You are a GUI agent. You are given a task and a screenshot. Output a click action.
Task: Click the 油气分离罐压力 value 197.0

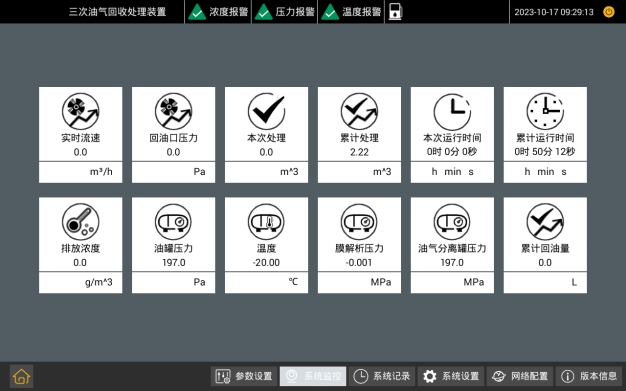(452, 262)
